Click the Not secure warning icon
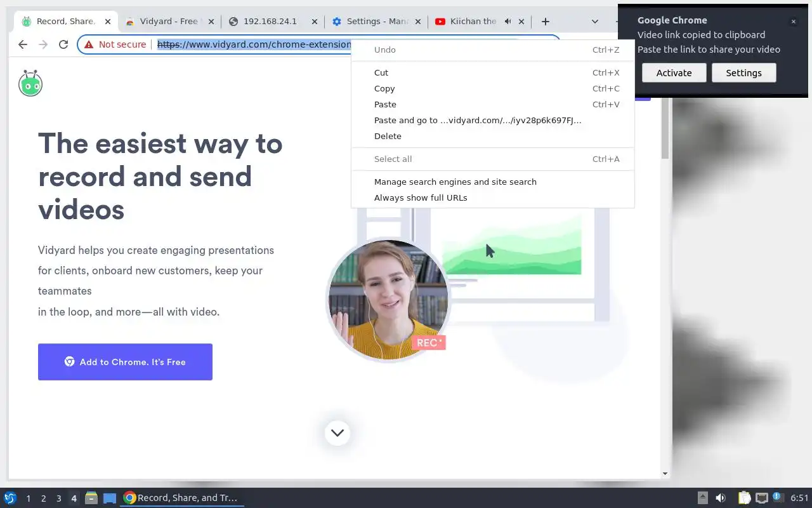Image resolution: width=812 pixels, height=508 pixels. pos(89,44)
